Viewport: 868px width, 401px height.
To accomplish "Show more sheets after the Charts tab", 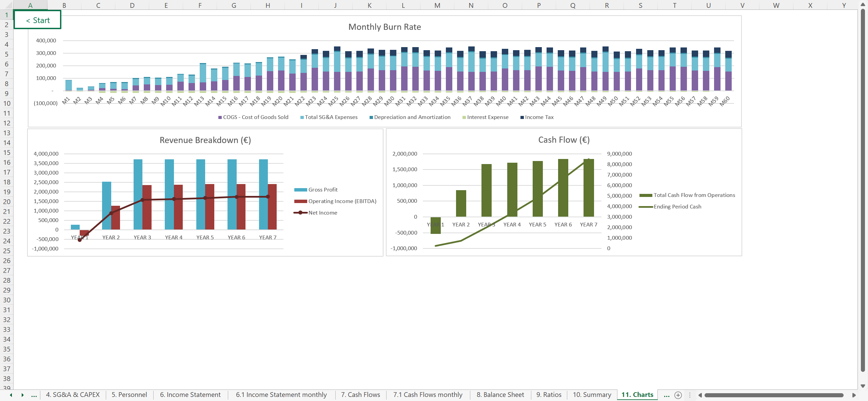I will click(x=666, y=395).
